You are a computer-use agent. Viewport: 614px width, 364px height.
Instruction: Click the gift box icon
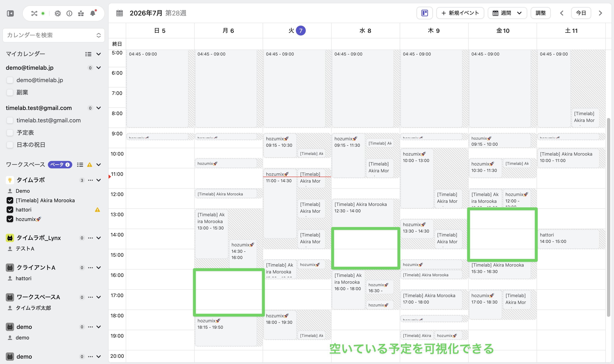click(81, 13)
